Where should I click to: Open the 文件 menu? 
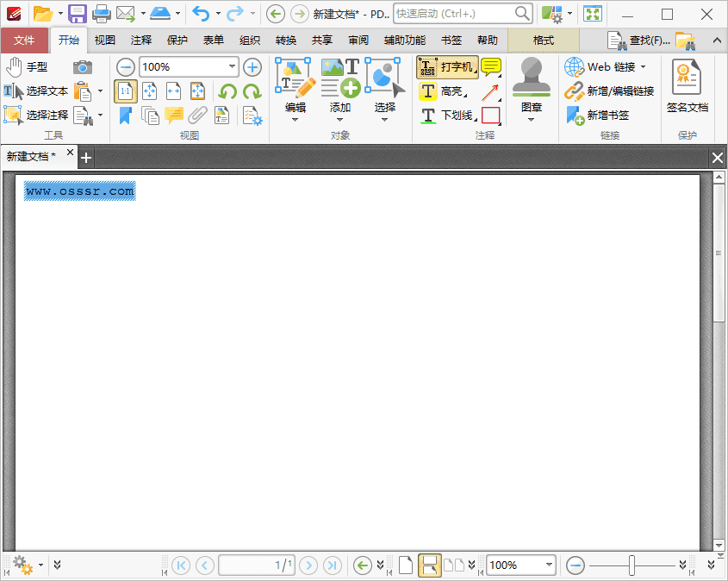[26, 40]
